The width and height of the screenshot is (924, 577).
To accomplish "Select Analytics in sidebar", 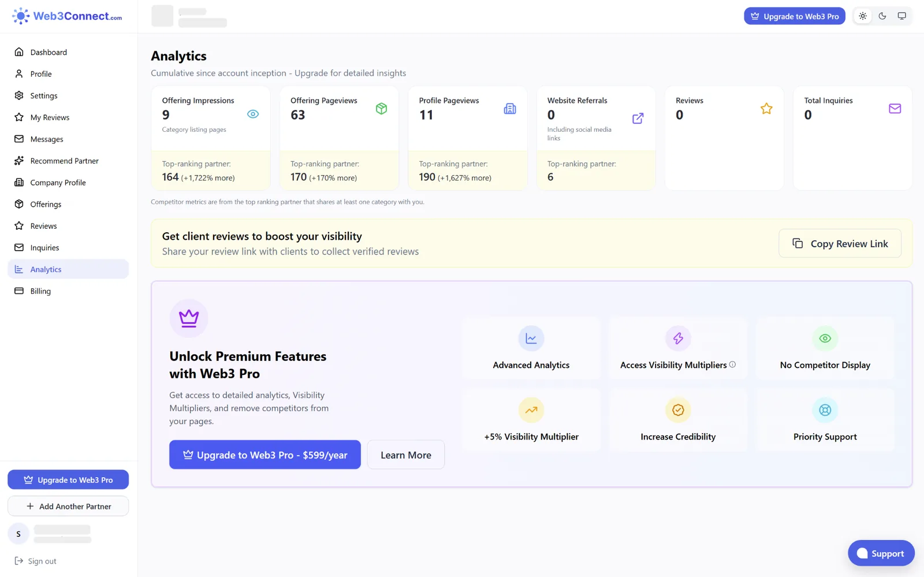I will pos(68,269).
